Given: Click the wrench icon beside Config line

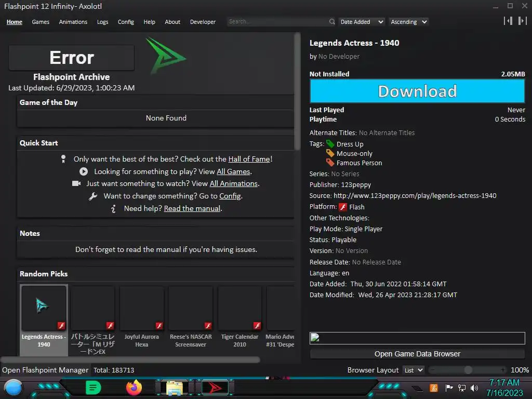Looking at the screenshot, I should (x=93, y=196).
